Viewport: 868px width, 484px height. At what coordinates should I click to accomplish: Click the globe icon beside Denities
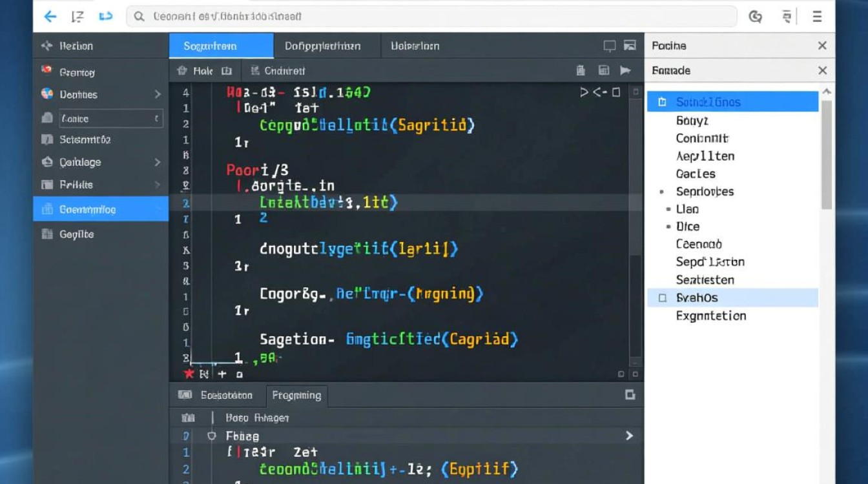(x=46, y=94)
